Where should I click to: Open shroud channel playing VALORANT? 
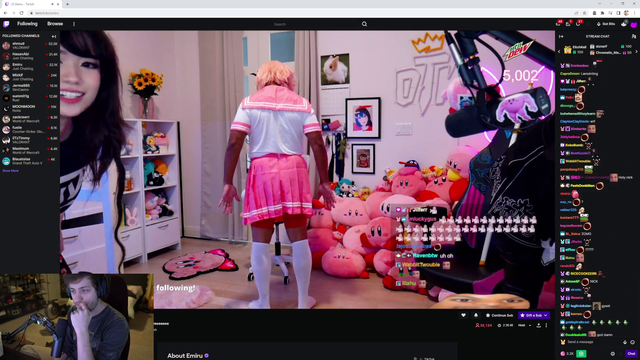click(30, 45)
